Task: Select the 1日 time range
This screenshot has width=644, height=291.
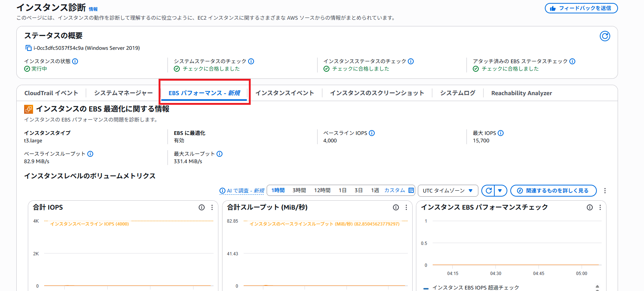Action: tap(342, 190)
